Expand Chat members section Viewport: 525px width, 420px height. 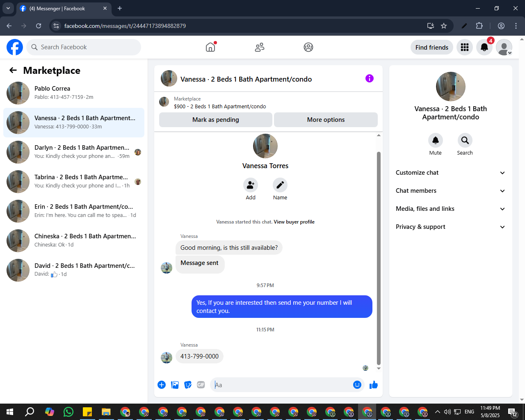451,191
